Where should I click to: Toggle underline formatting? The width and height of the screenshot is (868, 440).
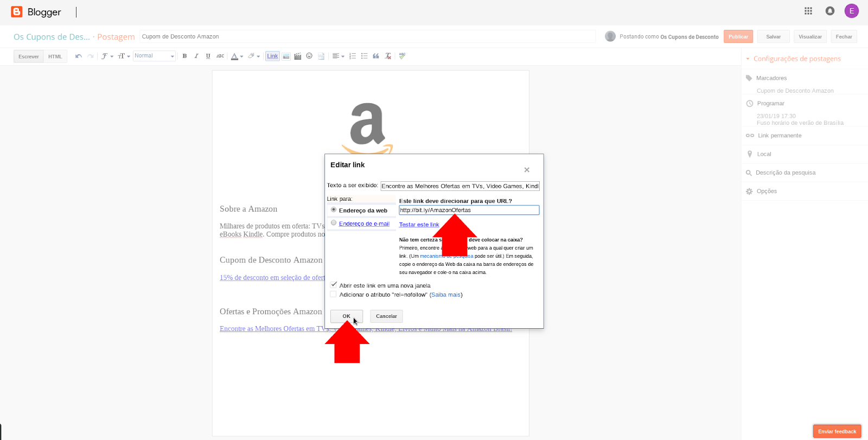[208, 56]
